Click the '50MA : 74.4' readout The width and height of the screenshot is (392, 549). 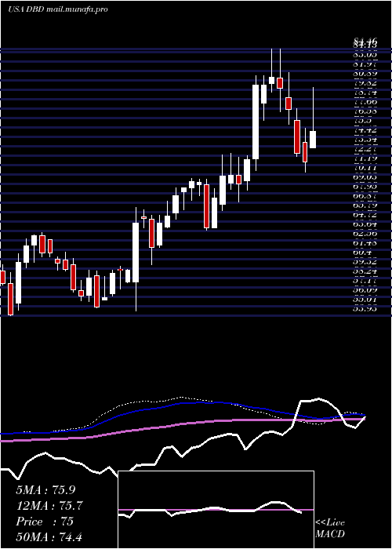(x=49, y=536)
